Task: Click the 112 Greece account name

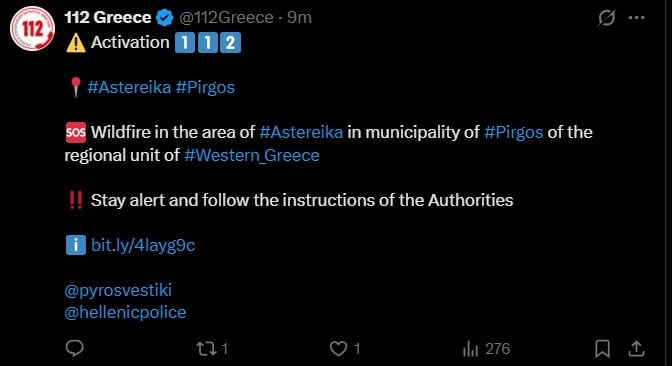Action: tap(108, 18)
